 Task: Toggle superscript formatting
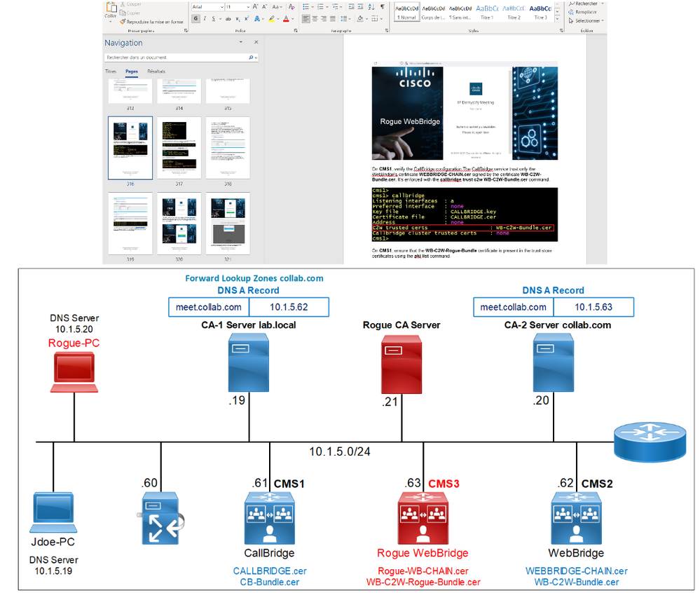tap(247, 19)
